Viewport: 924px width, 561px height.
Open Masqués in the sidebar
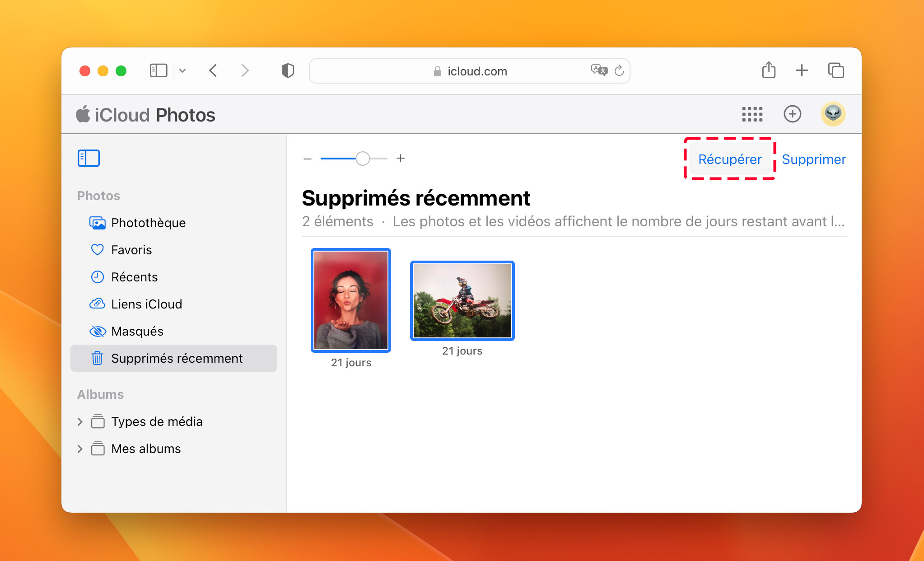click(174, 331)
